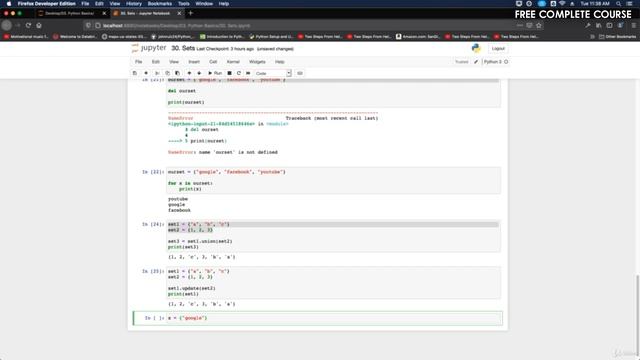
Task: Open the Jupyter File menu
Action: pyautogui.click(x=139, y=62)
